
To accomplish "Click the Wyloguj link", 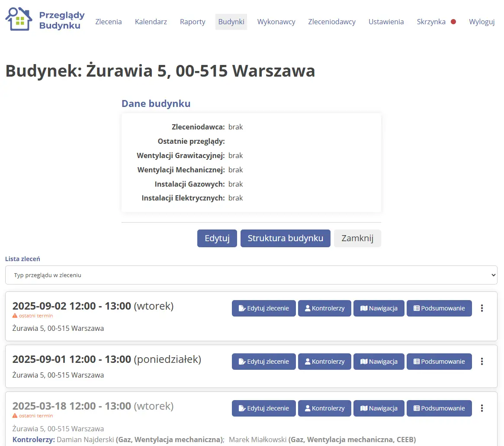I will point(482,21).
